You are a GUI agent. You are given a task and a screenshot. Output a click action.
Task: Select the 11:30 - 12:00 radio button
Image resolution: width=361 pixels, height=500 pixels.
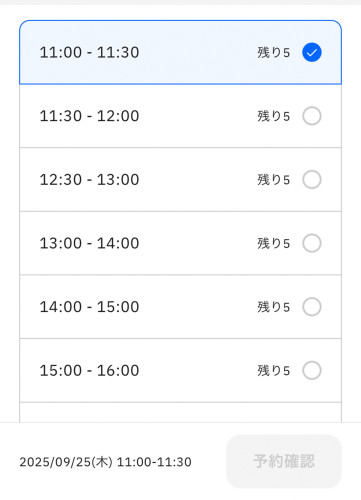click(312, 116)
